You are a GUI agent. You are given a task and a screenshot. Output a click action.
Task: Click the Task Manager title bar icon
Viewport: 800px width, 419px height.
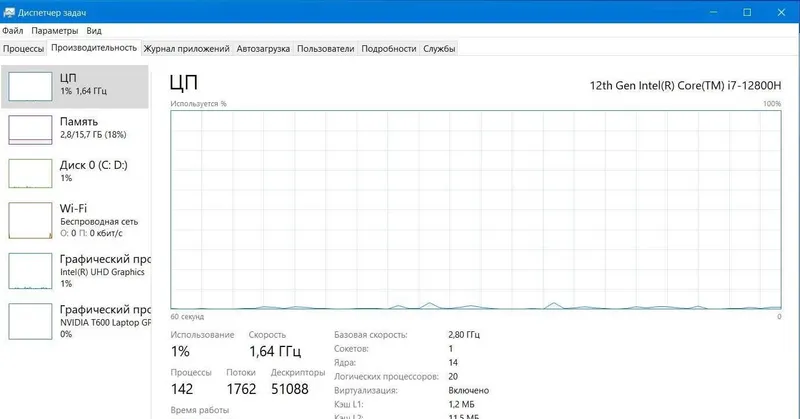tap(9, 12)
